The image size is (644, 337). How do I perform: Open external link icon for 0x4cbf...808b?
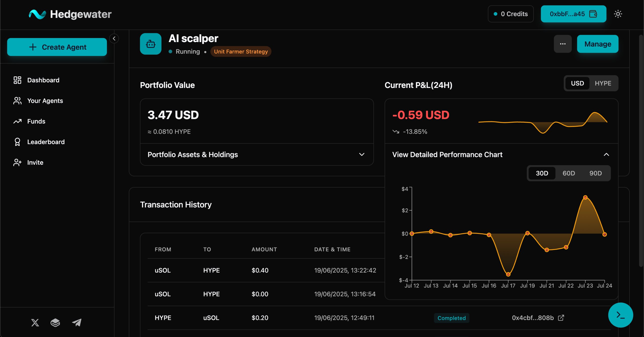[561, 318]
